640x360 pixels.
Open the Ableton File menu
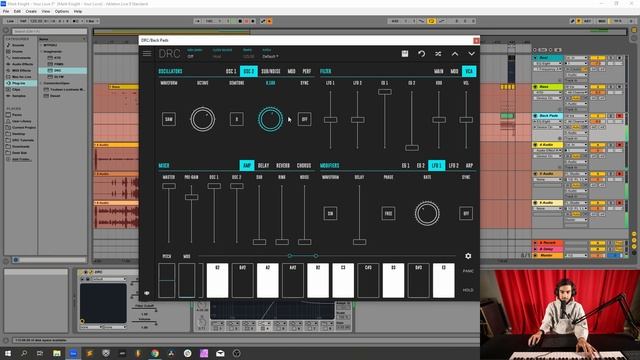tap(6, 11)
